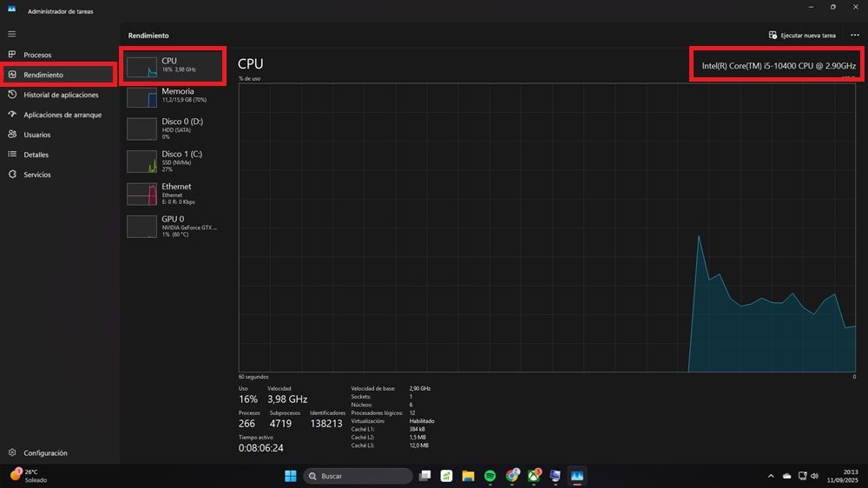Click the Caché L3 12,0 MB value
868x488 pixels.
click(419, 445)
